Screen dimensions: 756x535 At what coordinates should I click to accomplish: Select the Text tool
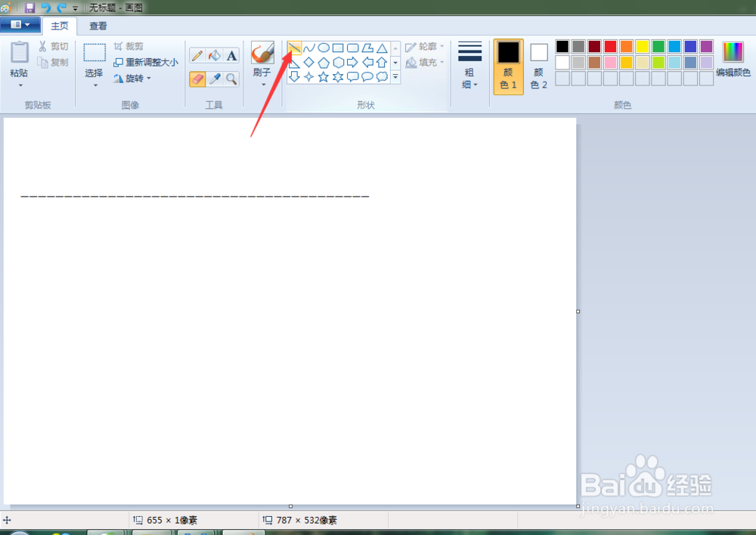pos(231,56)
